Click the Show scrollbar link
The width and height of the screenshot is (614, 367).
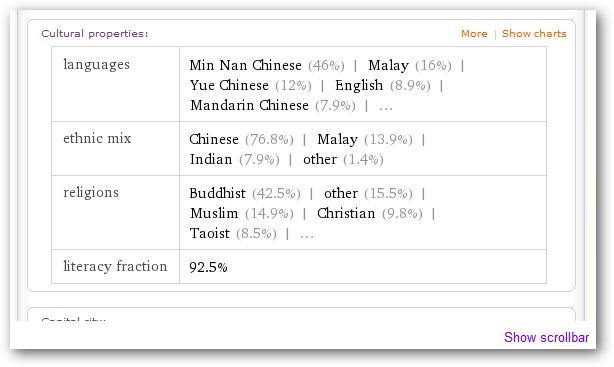[x=546, y=337]
